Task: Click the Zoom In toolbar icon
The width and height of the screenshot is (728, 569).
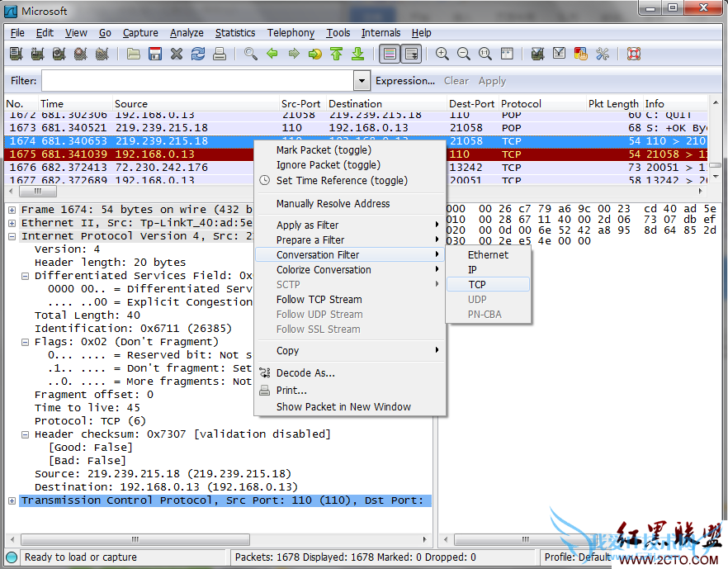Action: [442, 55]
